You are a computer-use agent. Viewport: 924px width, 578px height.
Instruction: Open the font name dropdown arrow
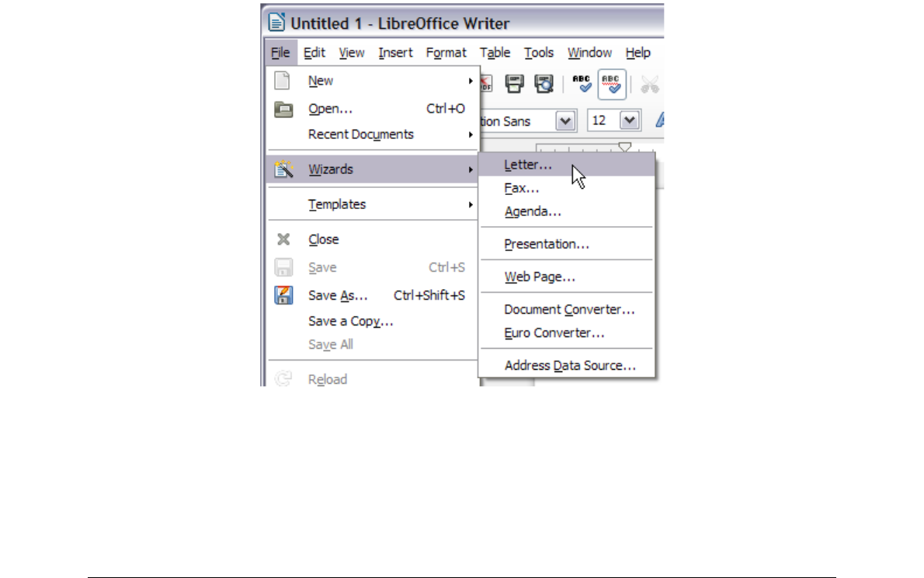[565, 121]
